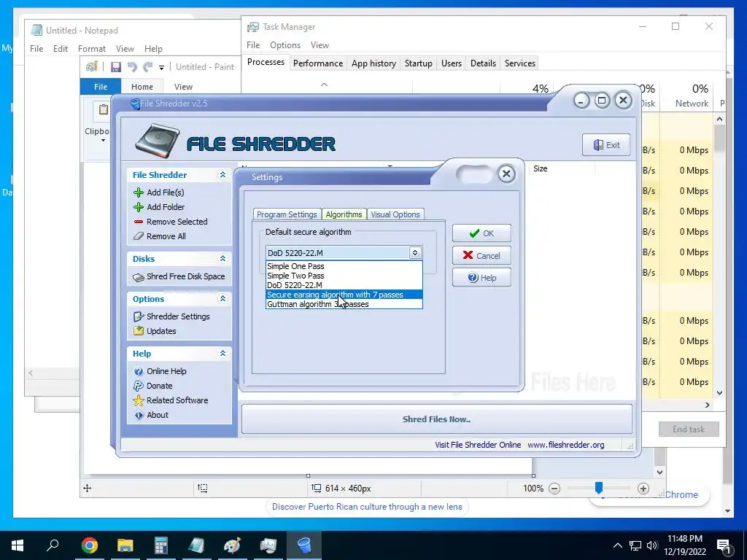Click the Online Help icon
Viewport: 747px width, 560px height.
coord(139,371)
